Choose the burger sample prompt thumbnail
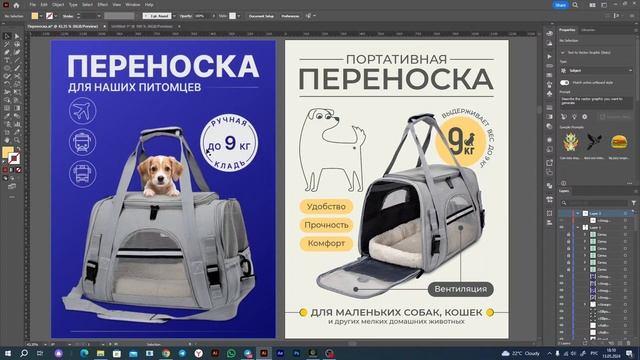Image resolution: width=640 pixels, height=360 pixels. pos(619,142)
